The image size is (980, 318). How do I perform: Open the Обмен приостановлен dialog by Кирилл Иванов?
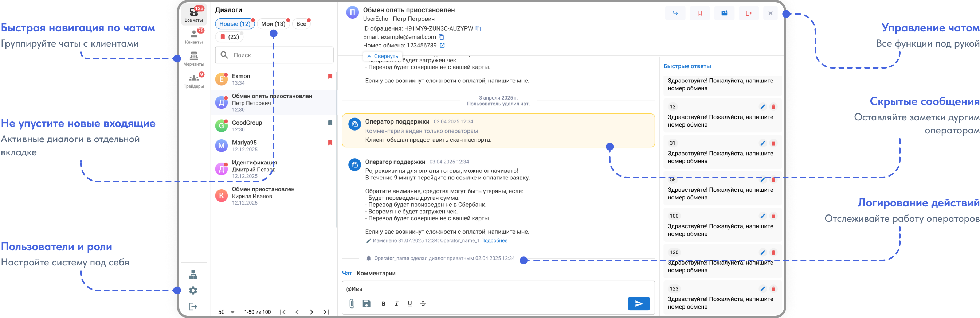pyautogui.click(x=274, y=196)
